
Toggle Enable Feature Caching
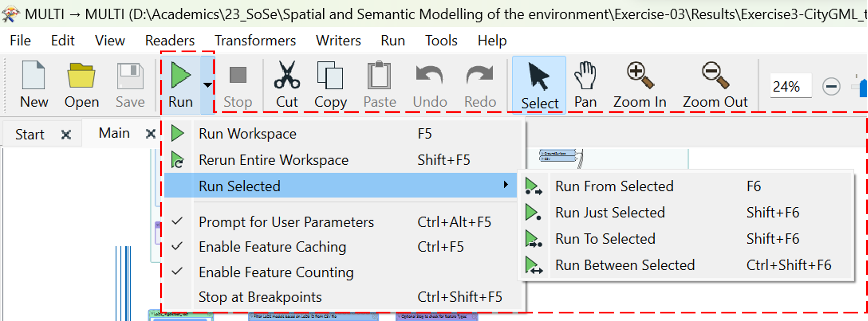[x=341, y=247]
